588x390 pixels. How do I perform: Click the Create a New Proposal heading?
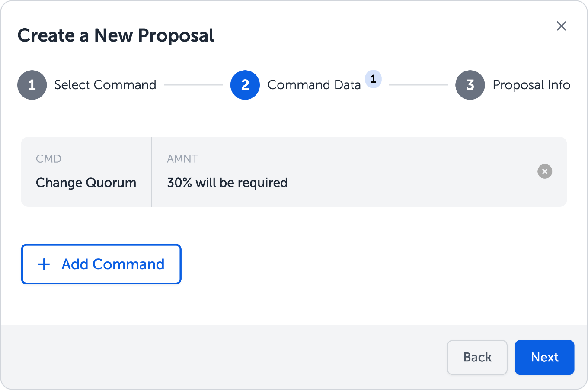tap(115, 35)
